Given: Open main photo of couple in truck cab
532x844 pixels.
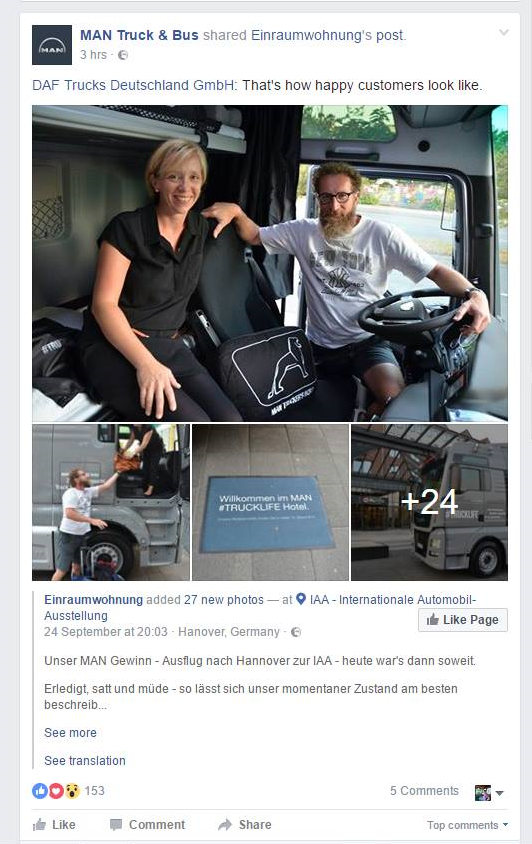Looking at the screenshot, I should coord(270,263).
